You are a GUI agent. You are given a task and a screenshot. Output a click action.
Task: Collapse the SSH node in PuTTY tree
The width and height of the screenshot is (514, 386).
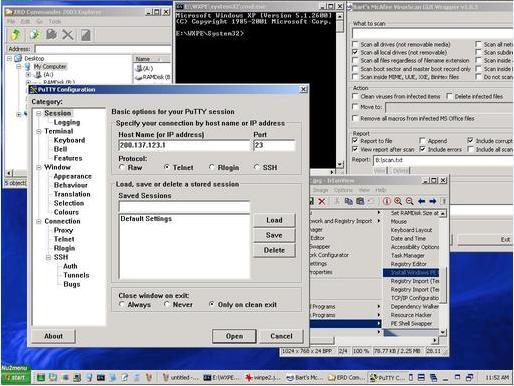coord(48,257)
